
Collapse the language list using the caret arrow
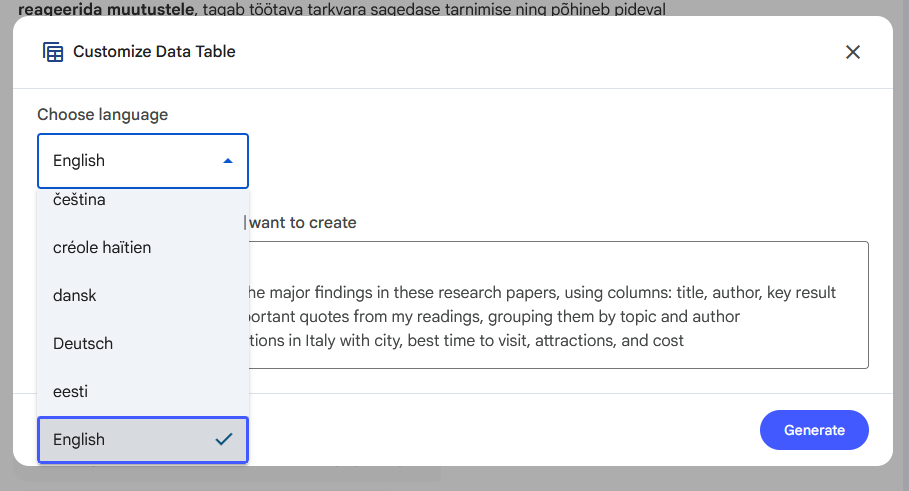click(228, 161)
